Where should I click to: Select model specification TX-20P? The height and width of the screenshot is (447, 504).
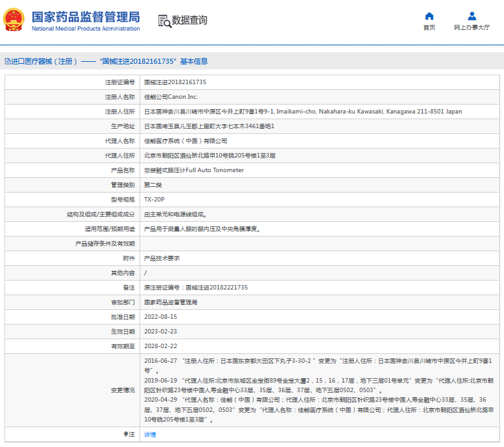154,200
